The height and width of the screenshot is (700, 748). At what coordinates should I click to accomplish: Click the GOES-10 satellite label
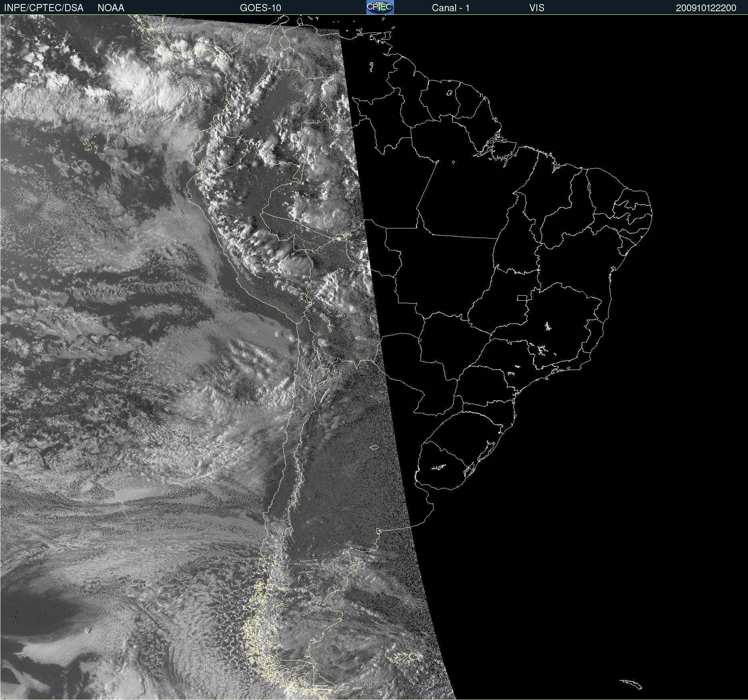click(260, 8)
